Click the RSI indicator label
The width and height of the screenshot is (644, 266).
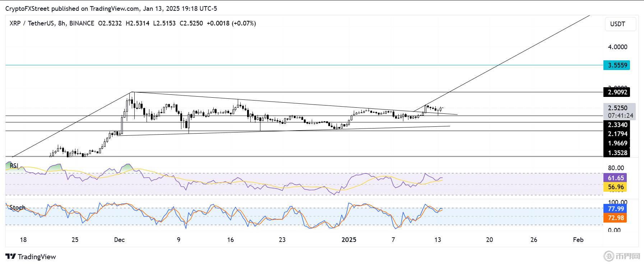tap(14, 166)
